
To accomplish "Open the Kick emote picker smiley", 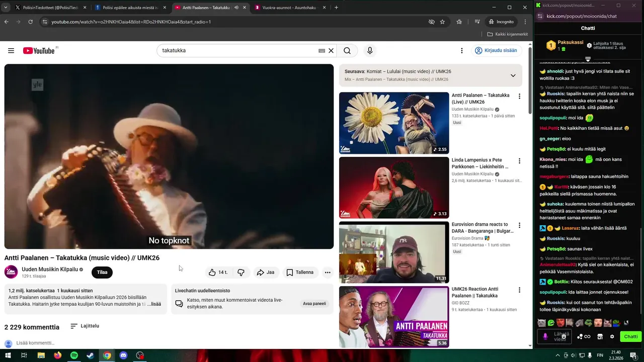I will click(x=563, y=337).
